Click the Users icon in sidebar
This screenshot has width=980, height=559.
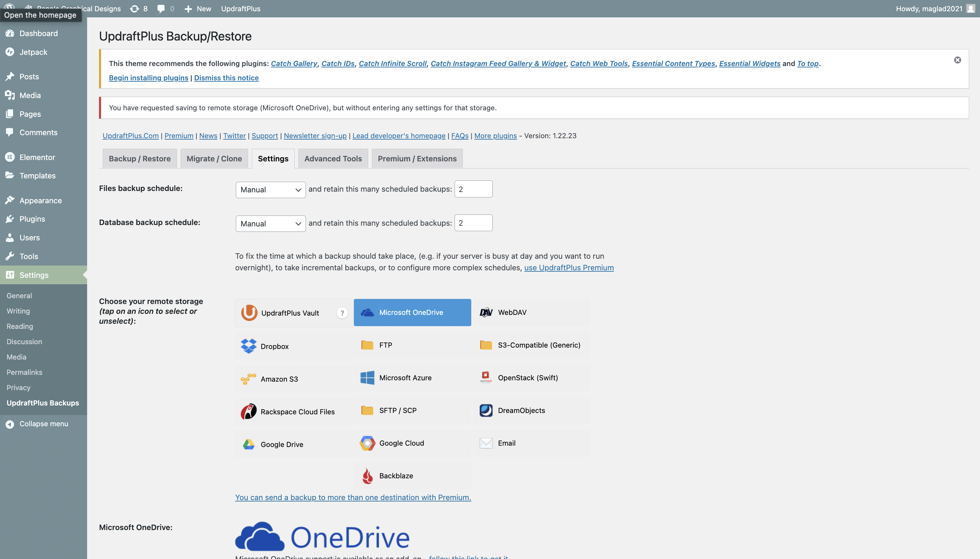coord(10,237)
